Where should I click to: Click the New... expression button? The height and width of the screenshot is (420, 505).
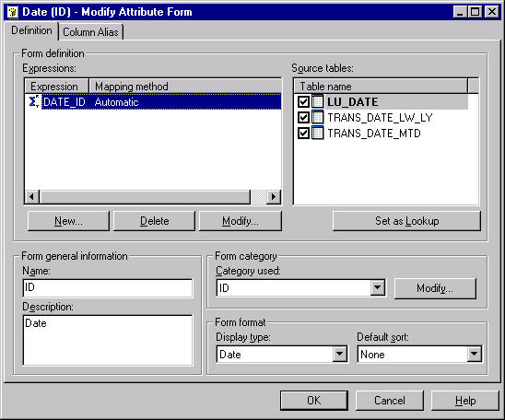tap(68, 221)
